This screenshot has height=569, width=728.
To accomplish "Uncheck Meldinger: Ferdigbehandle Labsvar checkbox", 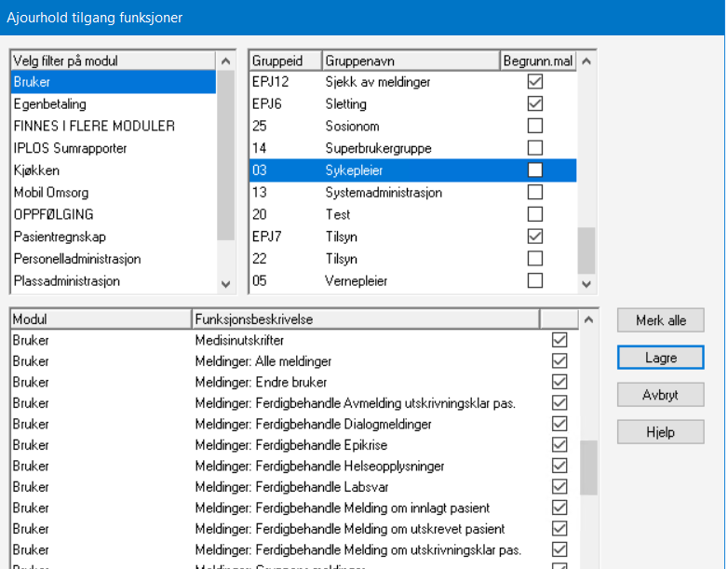I will coord(559,486).
